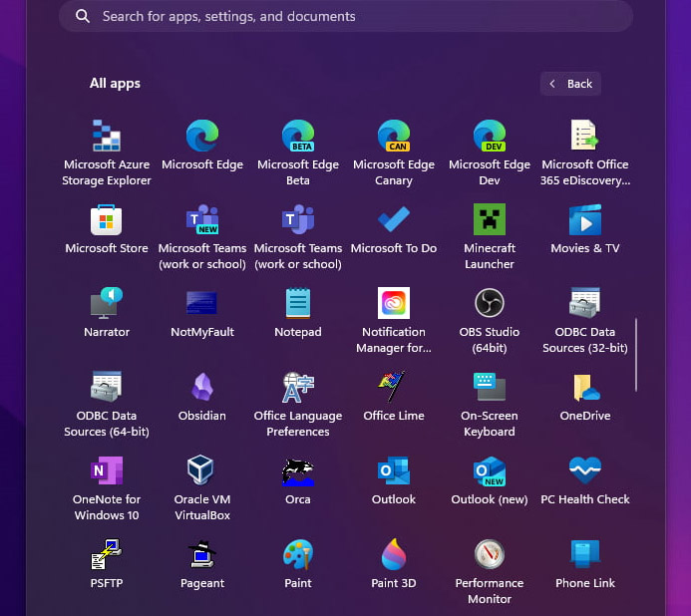Click the all apps list scrollbar
This screenshot has height=616, width=691.
point(637,354)
